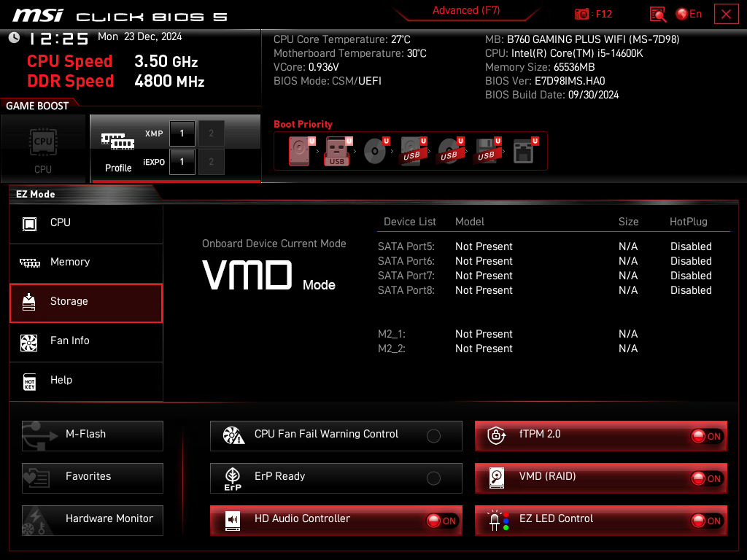Select the USB key boot device icon

pyautogui.click(x=338, y=151)
